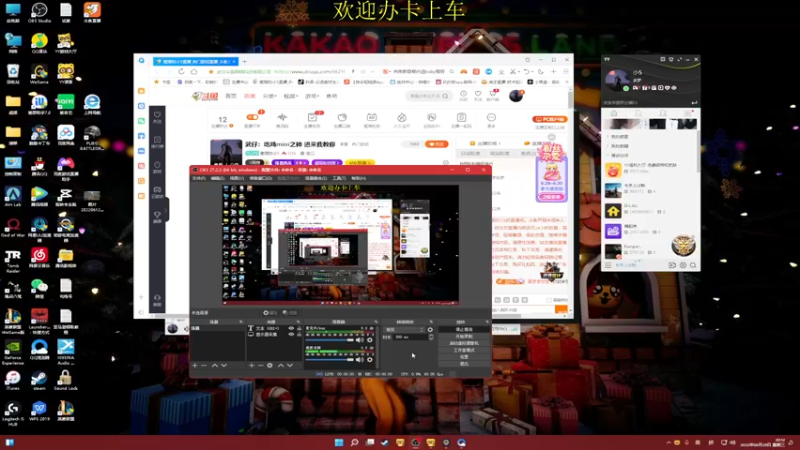This screenshot has height=450, width=800.
Task: Mute the second mixer audio channel
Action: coord(359,359)
